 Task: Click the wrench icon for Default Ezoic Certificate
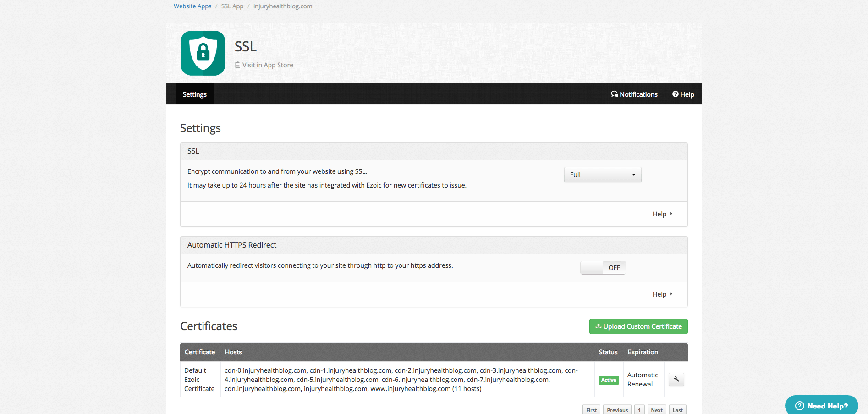[676, 380]
